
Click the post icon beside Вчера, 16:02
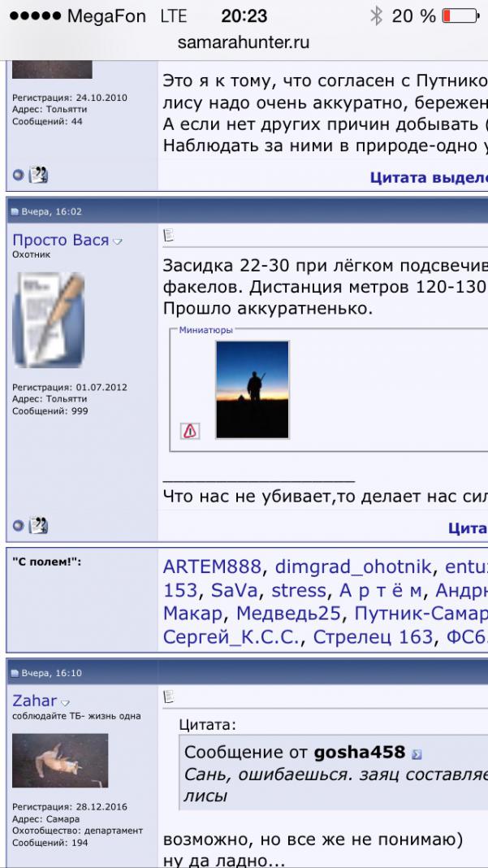pos(15,212)
